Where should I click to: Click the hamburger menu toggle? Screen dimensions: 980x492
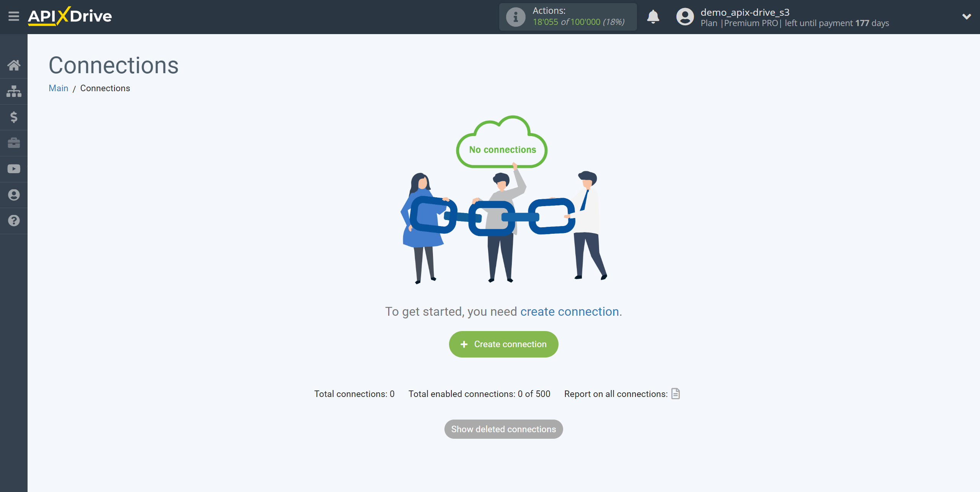point(14,16)
